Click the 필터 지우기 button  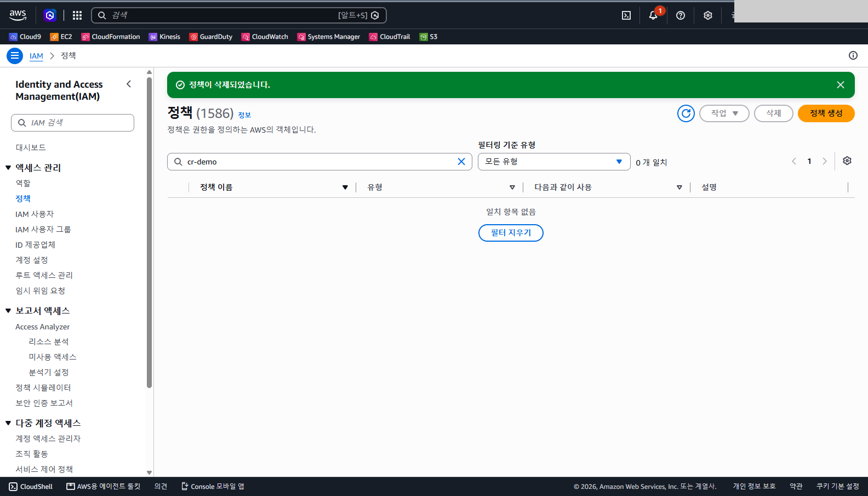(x=511, y=233)
